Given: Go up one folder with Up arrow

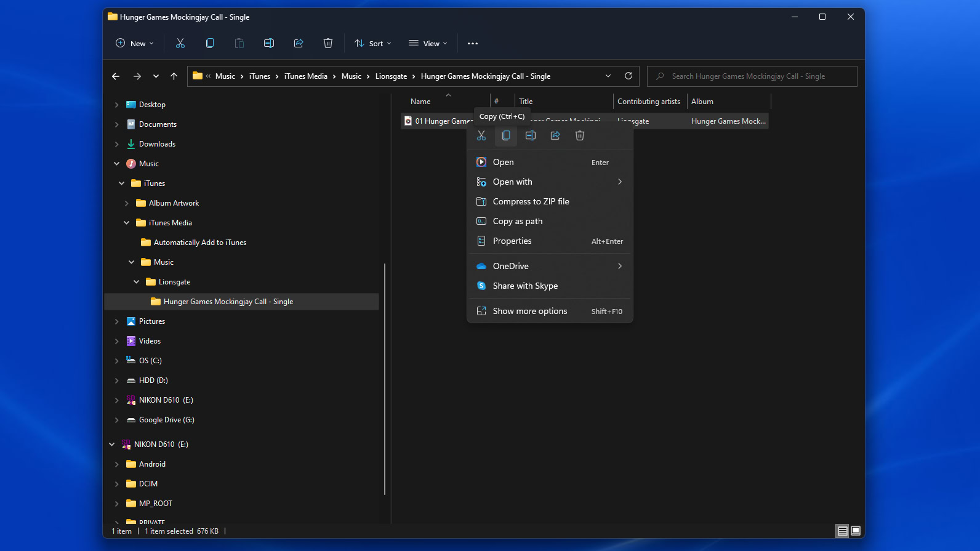Looking at the screenshot, I should (174, 76).
